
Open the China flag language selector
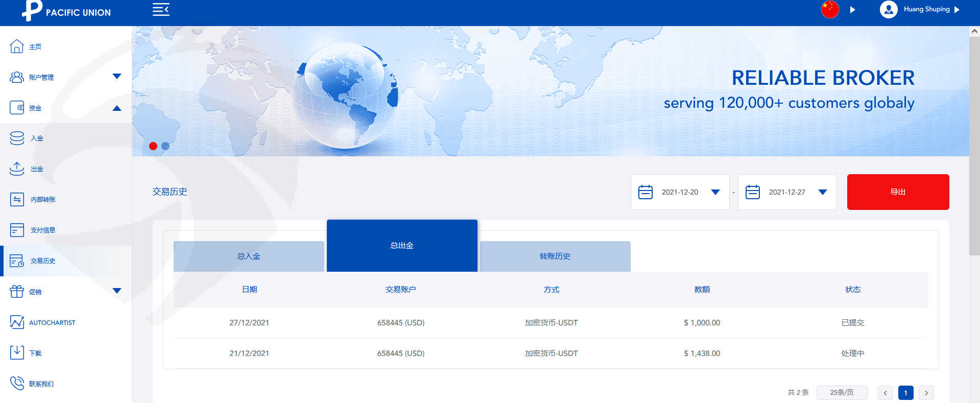click(830, 10)
